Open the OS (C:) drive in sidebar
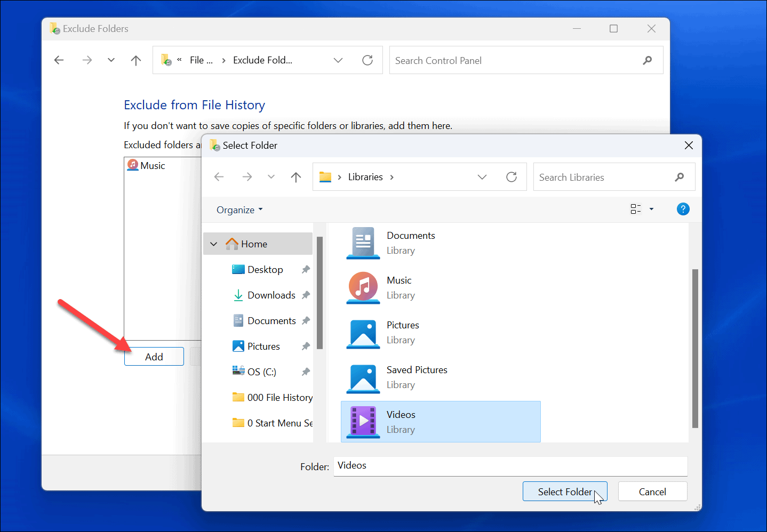Image resolution: width=767 pixels, height=532 pixels. (261, 371)
